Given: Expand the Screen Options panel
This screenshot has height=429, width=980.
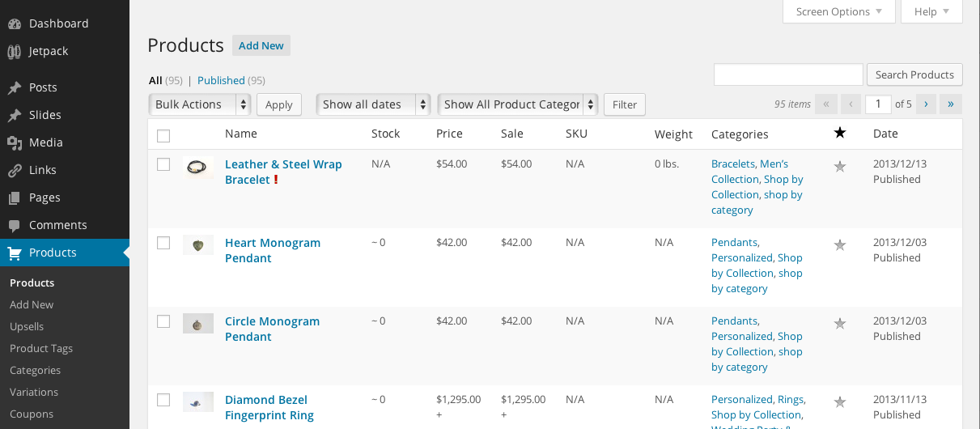Looking at the screenshot, I should click(838, 11).
